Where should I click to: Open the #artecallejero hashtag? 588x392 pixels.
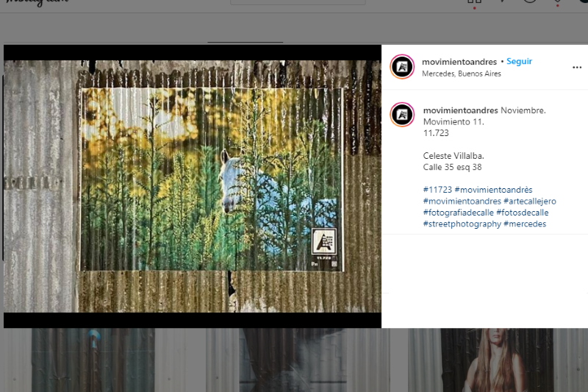click(530, 202)
